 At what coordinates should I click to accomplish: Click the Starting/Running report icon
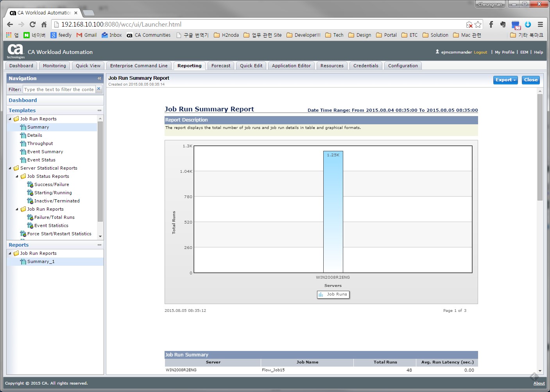click(30, 193)
